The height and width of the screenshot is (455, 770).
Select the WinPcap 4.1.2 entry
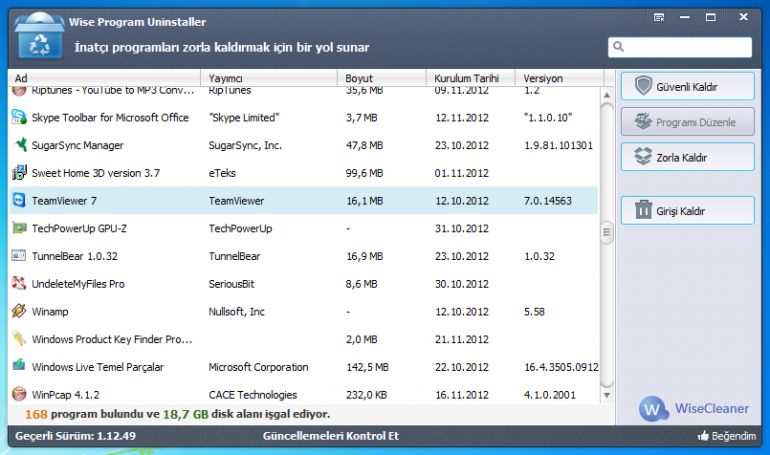pyautogui.click(x=65, y=395)
